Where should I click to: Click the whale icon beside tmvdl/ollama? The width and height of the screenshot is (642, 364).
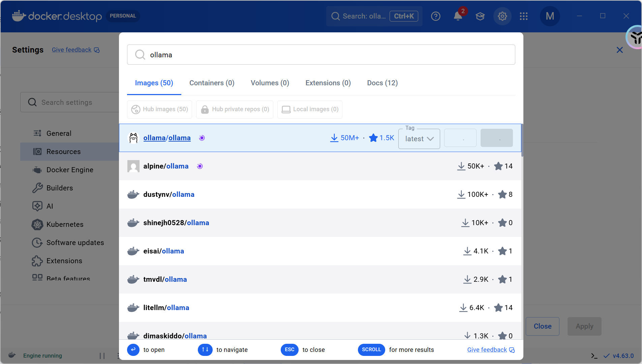tap(133, 279)
